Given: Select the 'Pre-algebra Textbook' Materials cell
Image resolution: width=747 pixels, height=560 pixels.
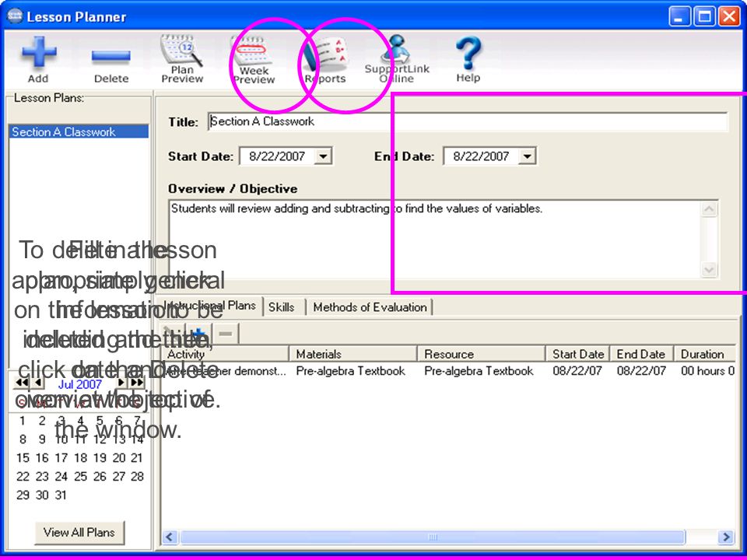Looking at the screenshot, I should pyautogui.click(x=351, y=371).
